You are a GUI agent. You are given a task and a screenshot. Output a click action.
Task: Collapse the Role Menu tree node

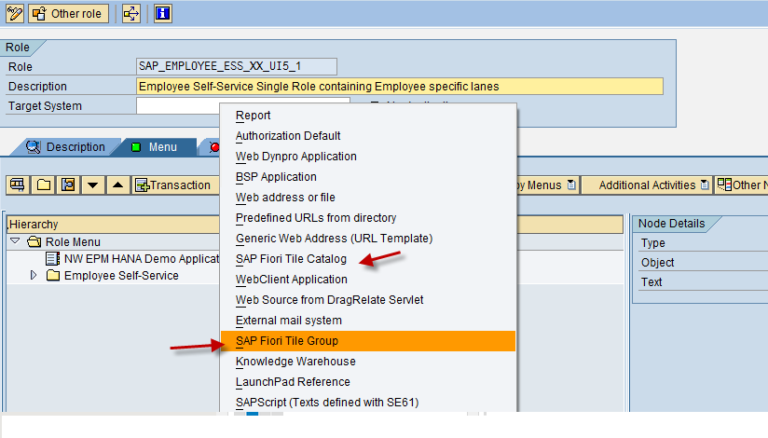point(15,241)
